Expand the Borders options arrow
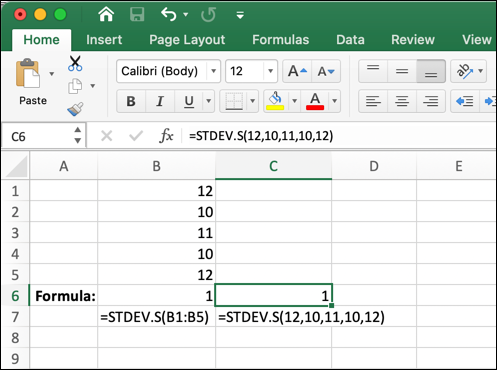This screenshot has width=497, height=370. tap(253, 101)
